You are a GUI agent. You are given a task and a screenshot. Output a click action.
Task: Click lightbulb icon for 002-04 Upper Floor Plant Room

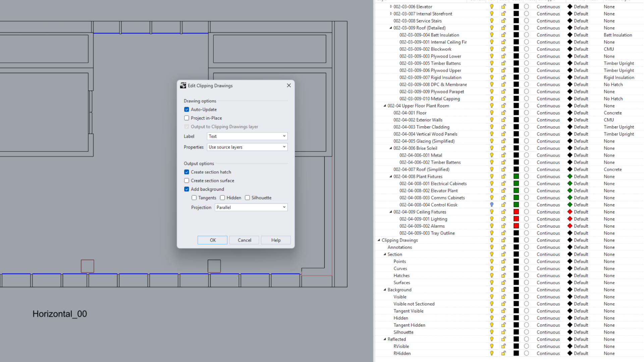tap(492, 106)
